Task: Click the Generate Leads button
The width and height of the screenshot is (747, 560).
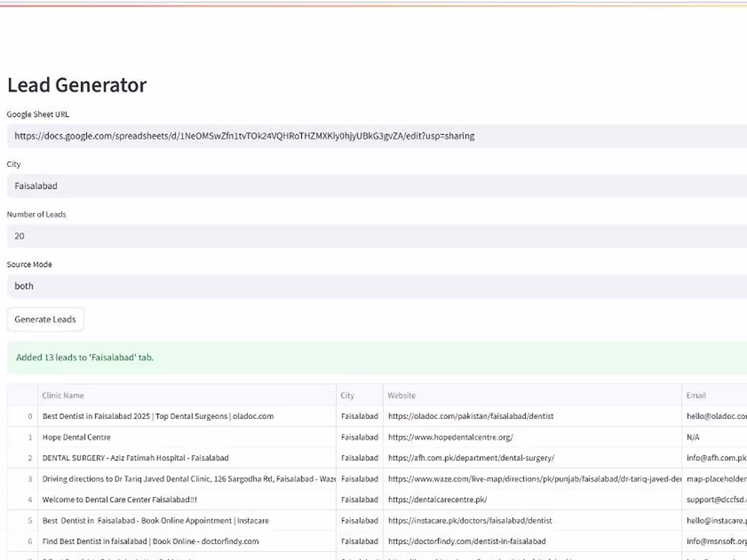Action: coord(45,320)
